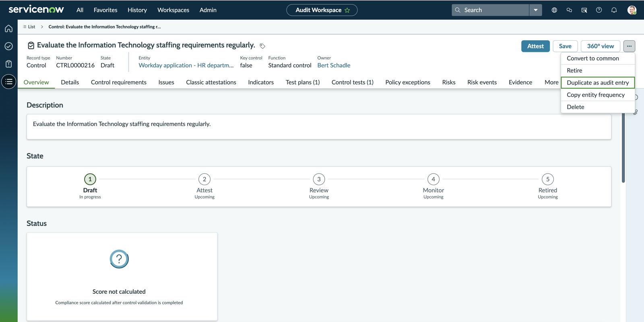
Task: Open the clipboard sidebar icon
Action: pyautogui.click(x=8, y=64)
